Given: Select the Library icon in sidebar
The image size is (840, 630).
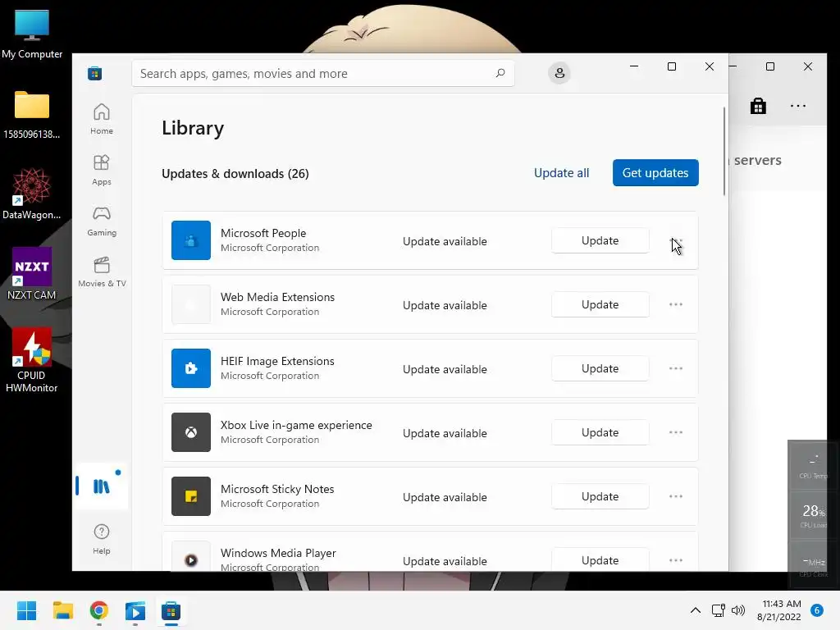Looking at the screenshot, I should point(101,486).
